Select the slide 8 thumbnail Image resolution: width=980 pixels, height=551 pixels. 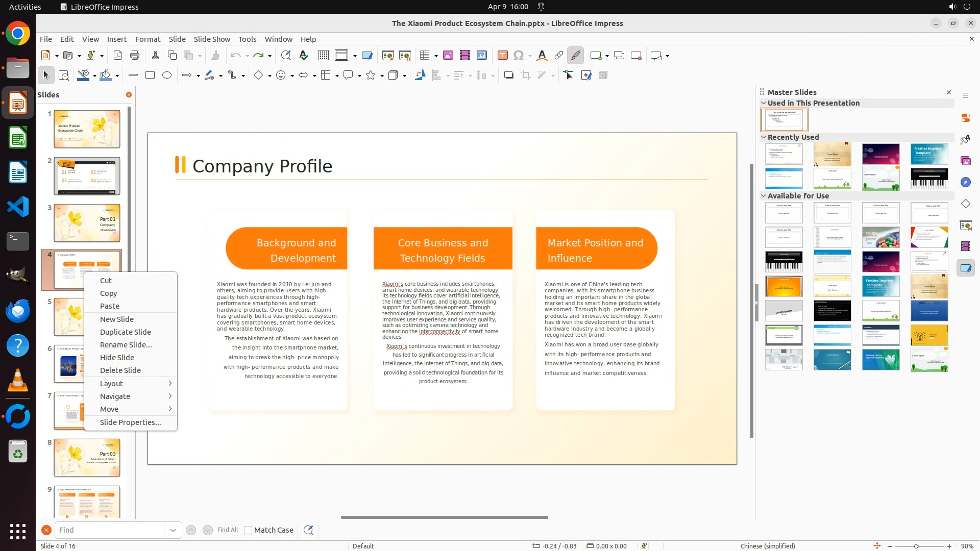[x=87, y=458]
